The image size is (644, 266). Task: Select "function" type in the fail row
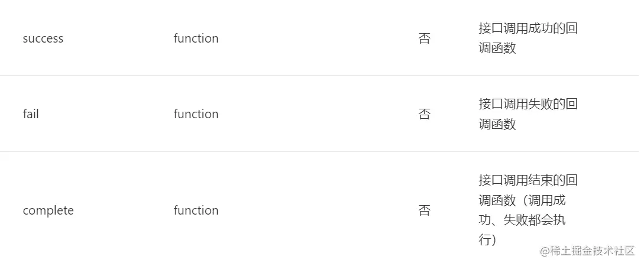click(196, 114)
